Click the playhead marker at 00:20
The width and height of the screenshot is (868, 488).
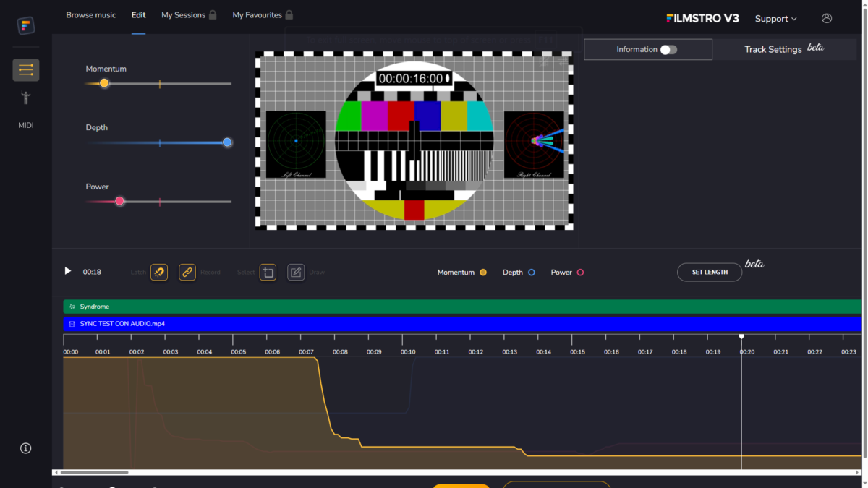(x=741, y=336)
